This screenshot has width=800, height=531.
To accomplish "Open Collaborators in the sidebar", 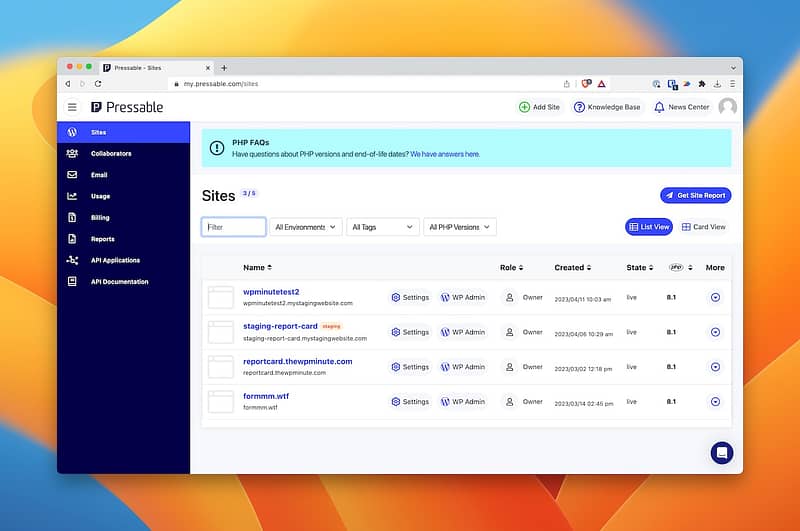I will [x=123, y=154].
